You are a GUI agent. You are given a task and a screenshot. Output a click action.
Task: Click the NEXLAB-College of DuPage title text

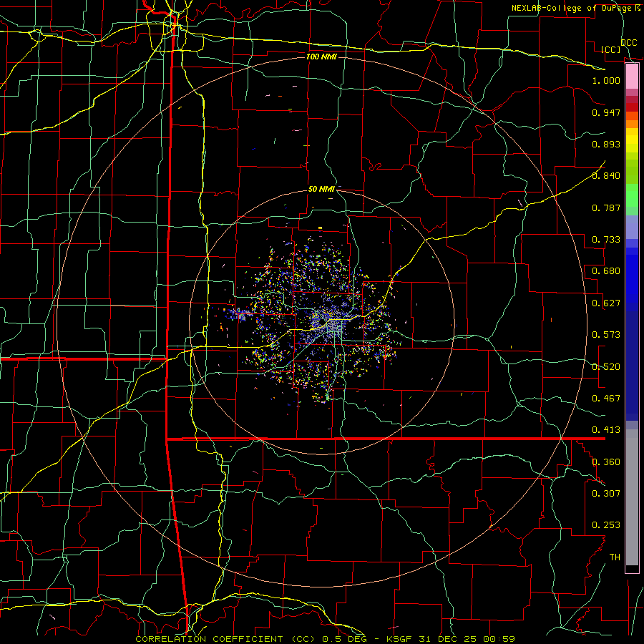[575, 8]
